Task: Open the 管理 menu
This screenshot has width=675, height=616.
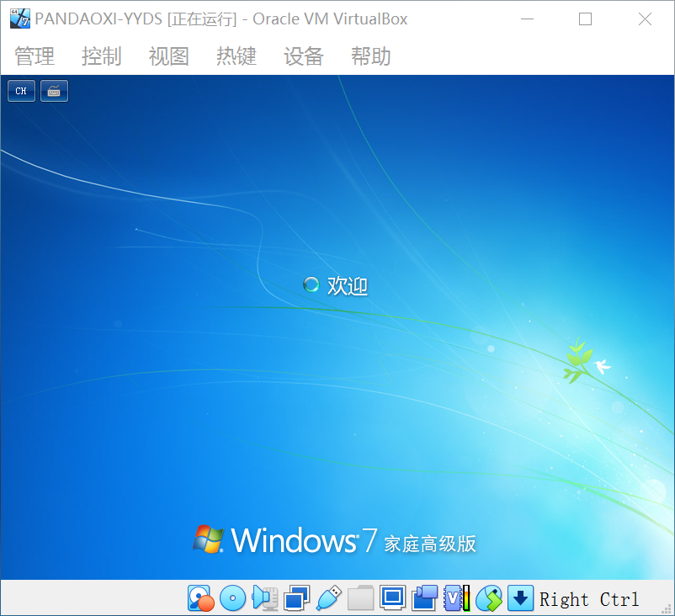Action: coord(35,56)
